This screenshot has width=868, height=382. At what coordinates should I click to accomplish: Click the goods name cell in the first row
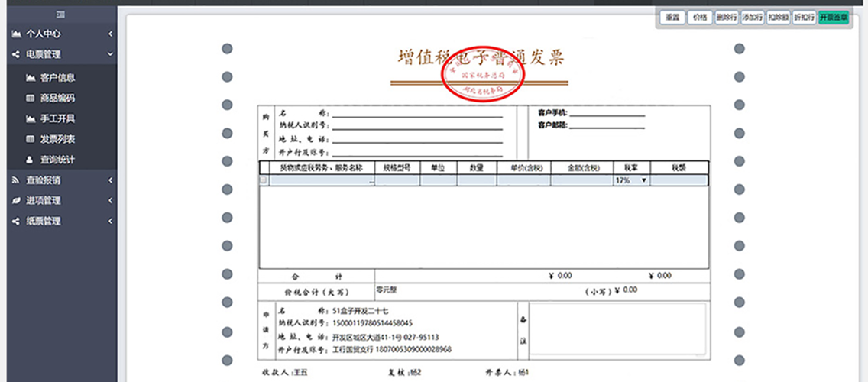coord(321,180)
